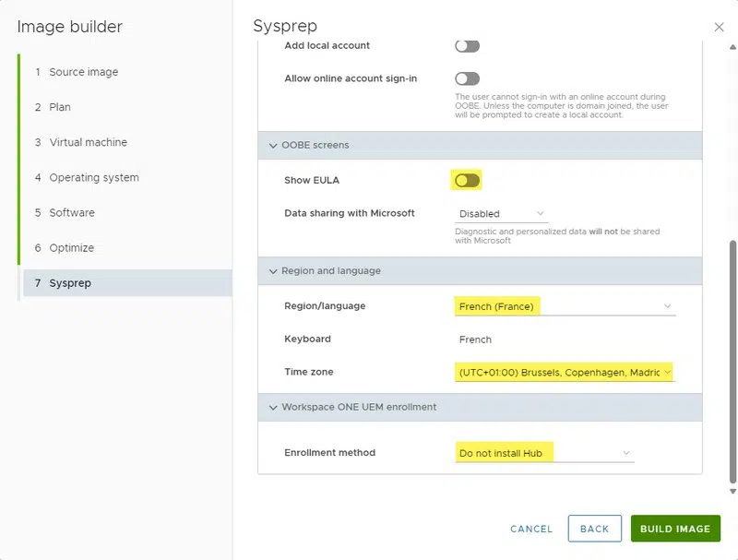The height and width of the screenshot is (560, 738).
Task: Collapse the Region and language section
Action: tap(273, 271)
